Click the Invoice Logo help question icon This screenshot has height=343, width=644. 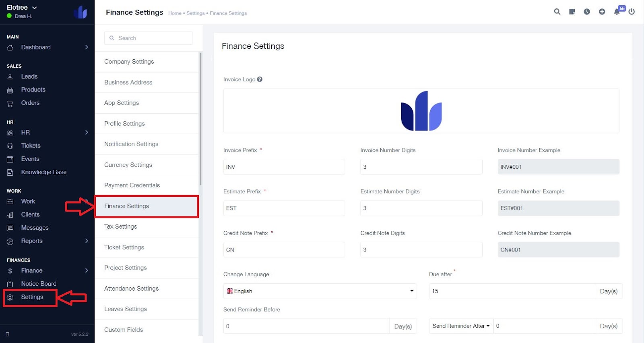(x=260, y=79)
